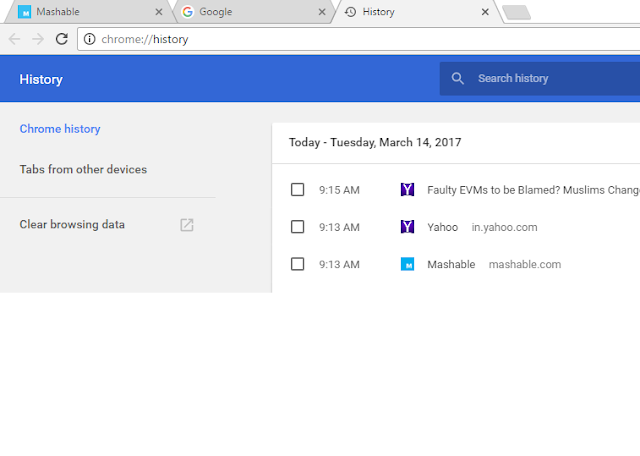Click the open-external icon beside Clear browsing data
This screenshot has height=456, width=640.
pos(187,225)
